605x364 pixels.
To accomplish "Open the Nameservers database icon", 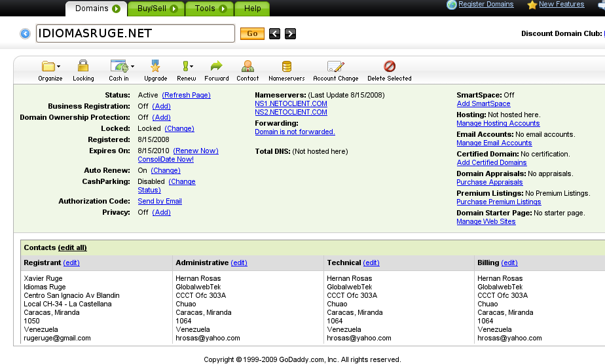I will (x=287, y=66).
